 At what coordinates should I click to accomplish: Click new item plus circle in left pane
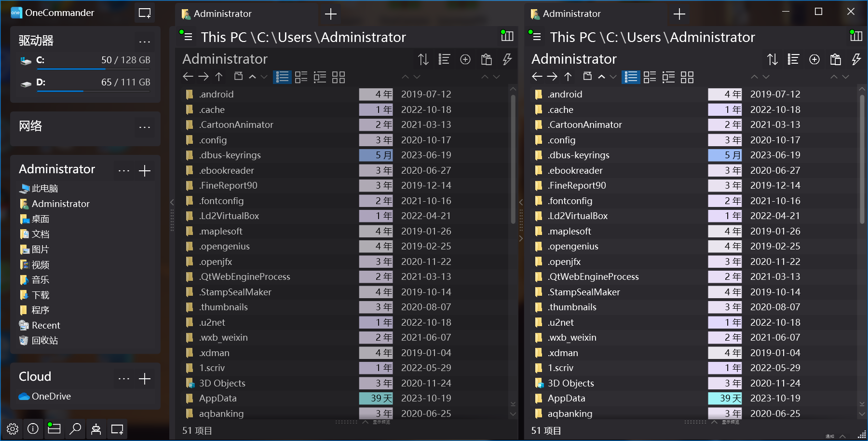465,59
